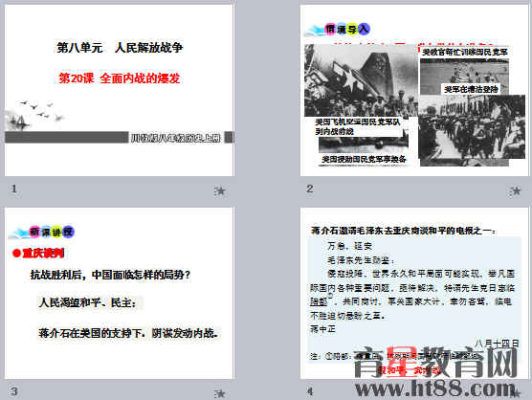Select the slide 4 telegram thumbnail

pos(414,293)
